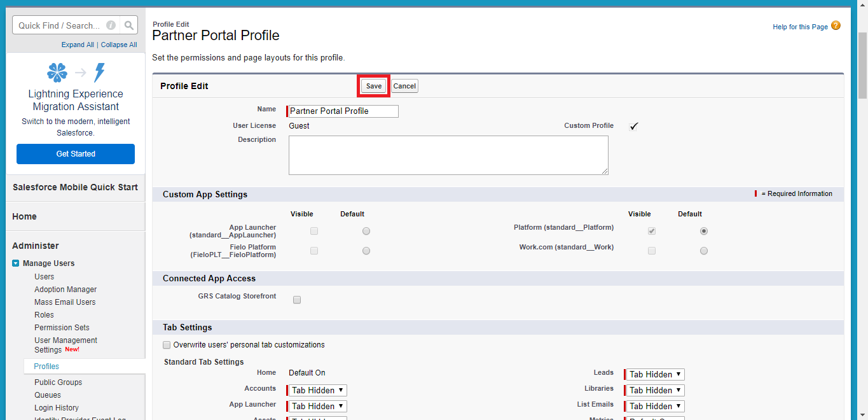Screen dimensions: 868x420
Task: Focus the Quick Find search field
Action: pyautogui.click(x=67, y=25)
